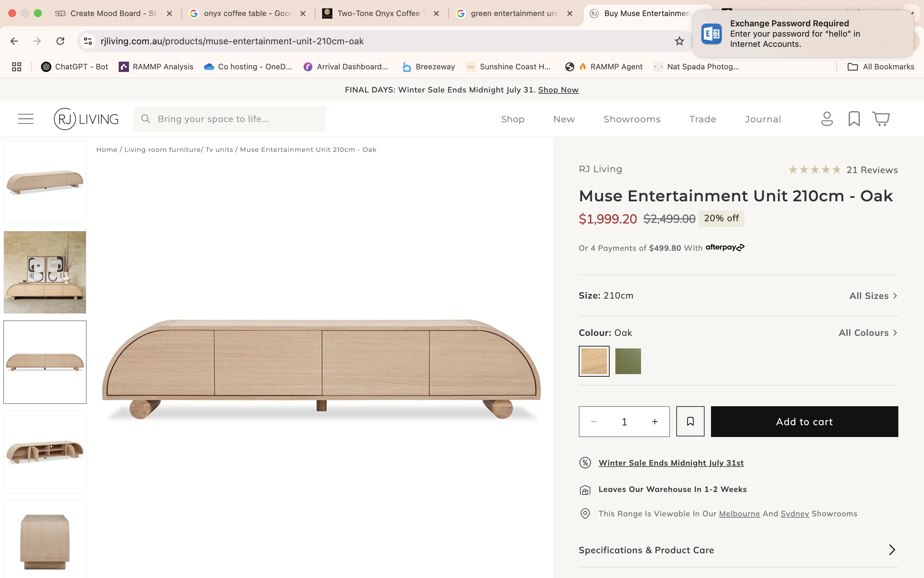Select styled room scene thumbnail
Screen dimensions: 924x578
(45, 272)
